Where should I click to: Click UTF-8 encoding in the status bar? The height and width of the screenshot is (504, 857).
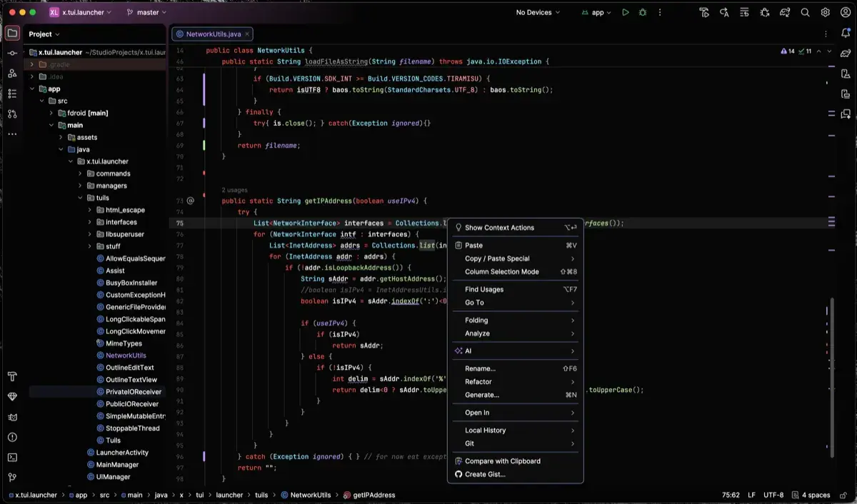(773, 495)
